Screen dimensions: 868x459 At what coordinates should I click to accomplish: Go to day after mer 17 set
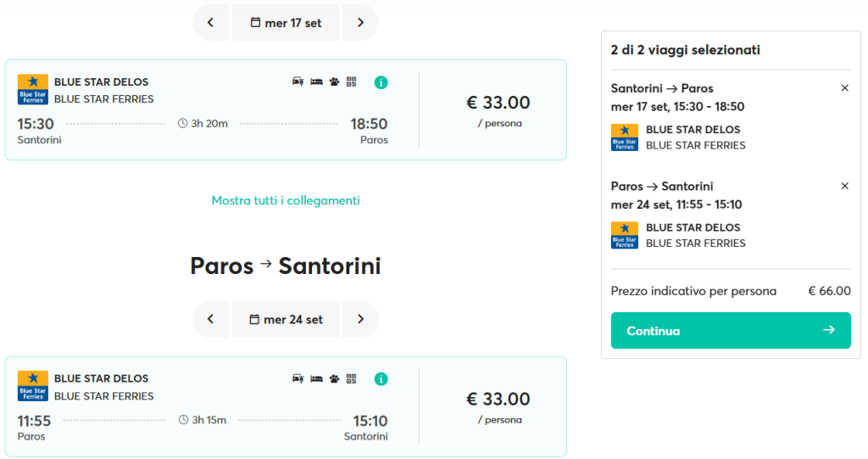(x=360, y=23)
